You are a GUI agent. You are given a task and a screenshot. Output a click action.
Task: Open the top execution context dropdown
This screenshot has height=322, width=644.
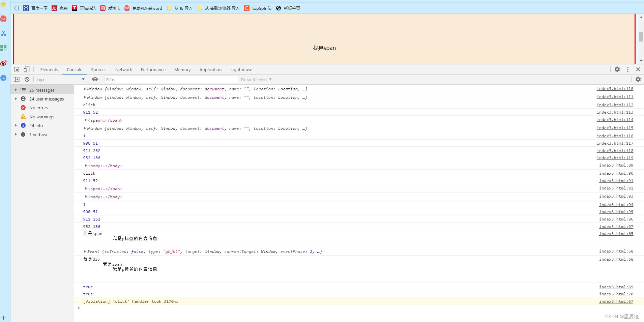coord(61,80)
